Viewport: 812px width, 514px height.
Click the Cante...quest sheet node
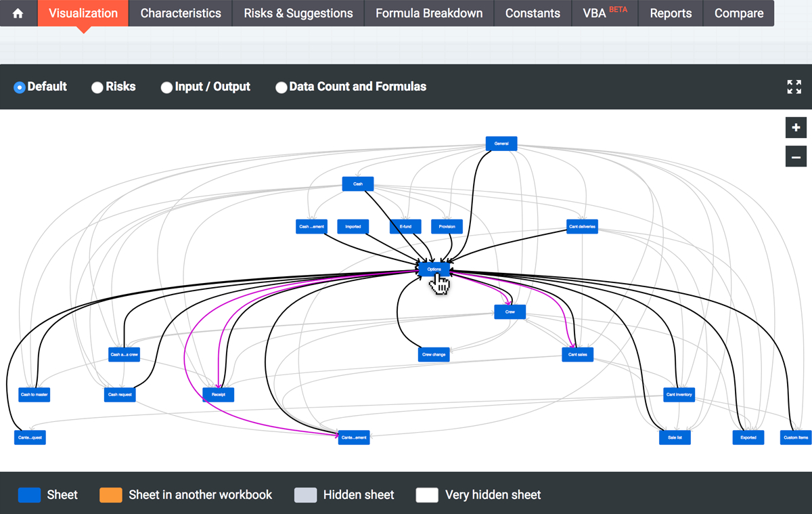pyautogui.click(x=30, y=437)
